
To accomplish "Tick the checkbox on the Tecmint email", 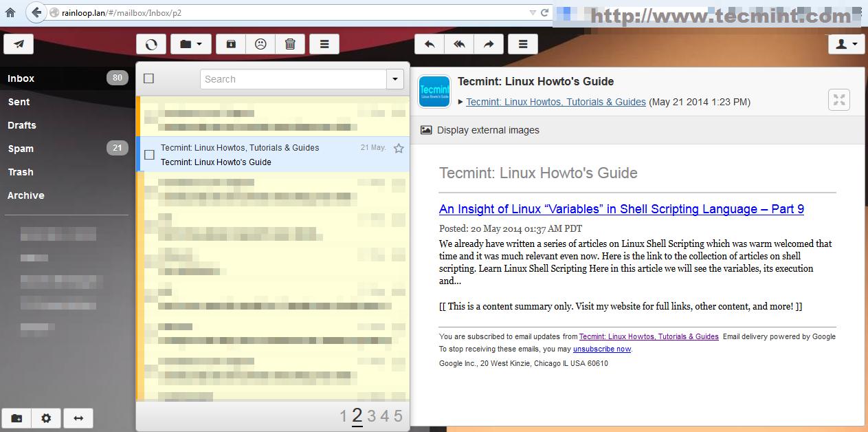I will coord(149,155).
